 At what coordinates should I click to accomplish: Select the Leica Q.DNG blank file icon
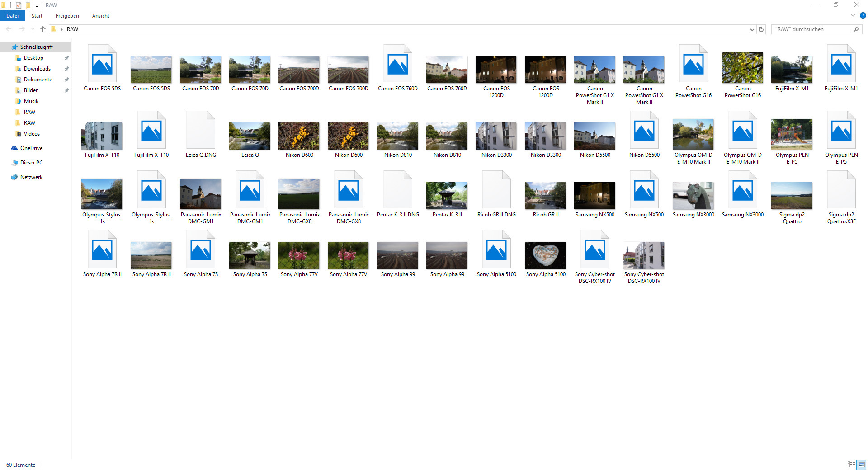click(x=201, y=130)
